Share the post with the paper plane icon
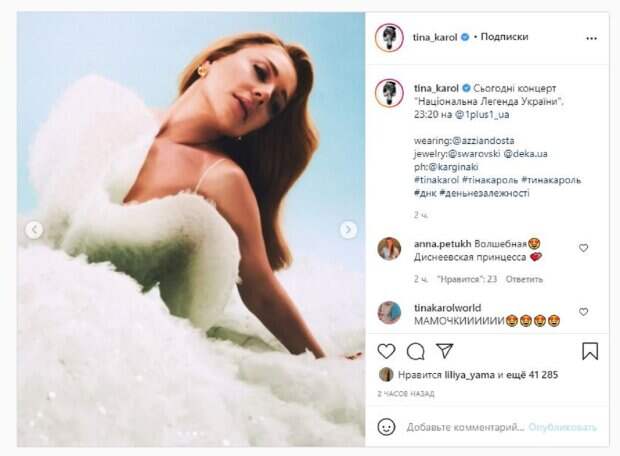This screenshot has width=620, height=456. (x=445, y=351)
